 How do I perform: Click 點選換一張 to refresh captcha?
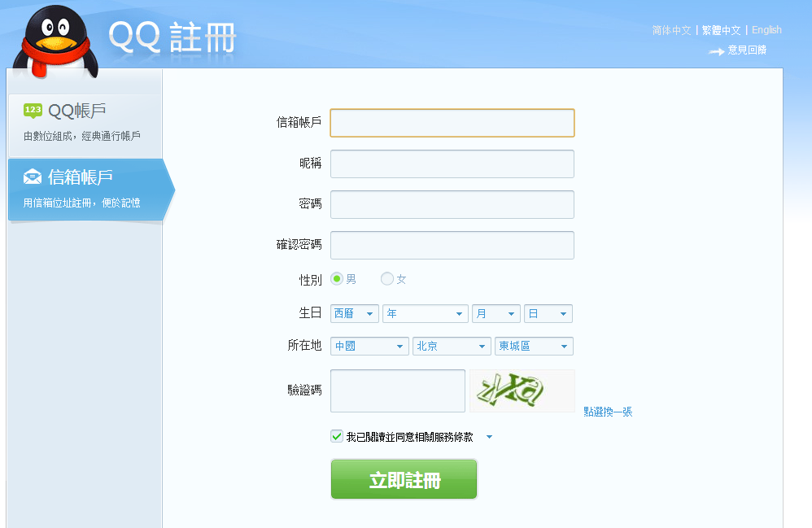click(x=608, y=412)
